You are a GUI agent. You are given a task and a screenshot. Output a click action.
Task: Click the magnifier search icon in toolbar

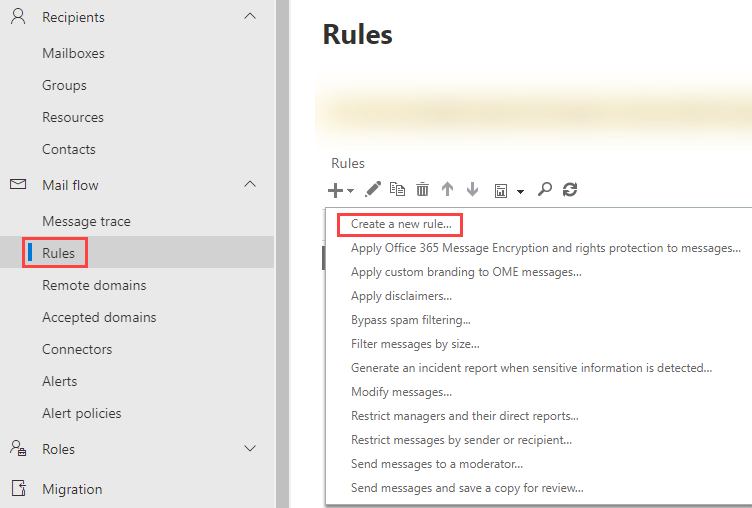click(545, 189)
